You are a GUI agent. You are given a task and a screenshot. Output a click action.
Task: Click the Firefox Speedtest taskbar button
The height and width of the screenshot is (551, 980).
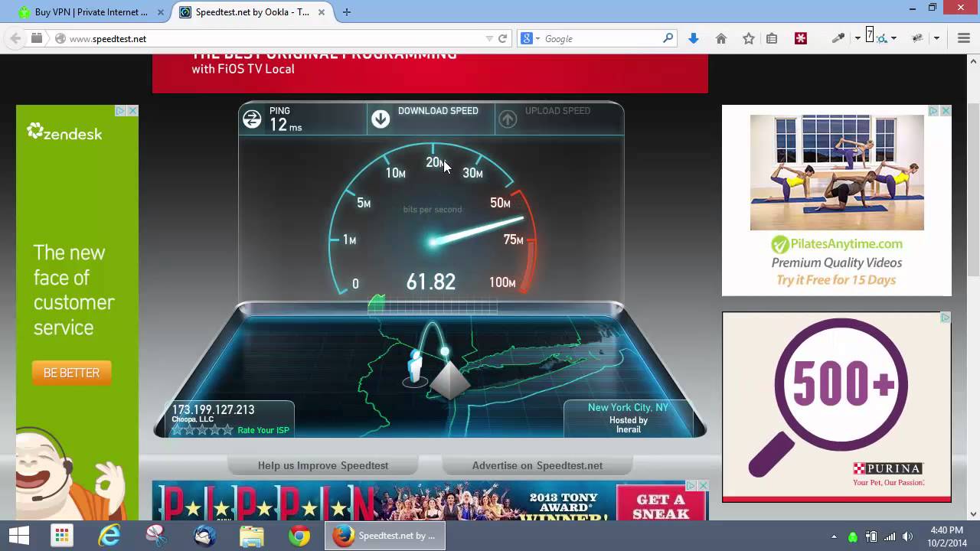(385, 536)
